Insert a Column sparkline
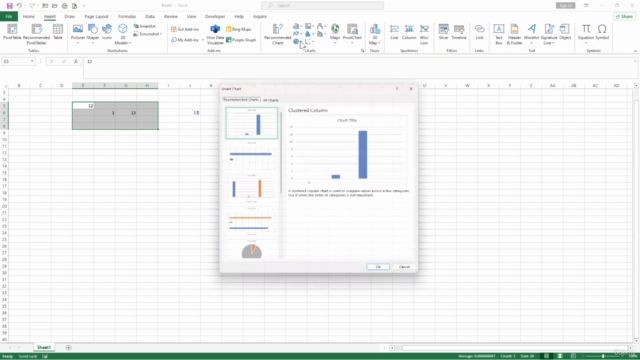This screenshot has width=640, height=360. coord(409,32)
